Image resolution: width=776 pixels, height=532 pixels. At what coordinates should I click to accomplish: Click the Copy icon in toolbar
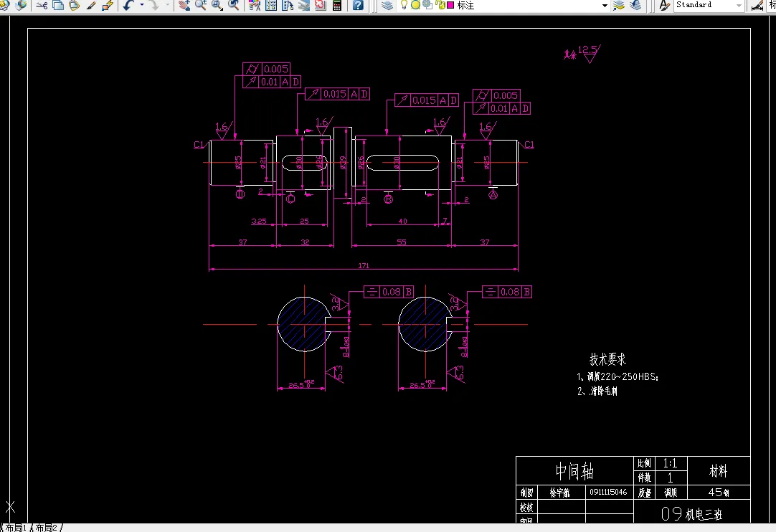point(58,6)
